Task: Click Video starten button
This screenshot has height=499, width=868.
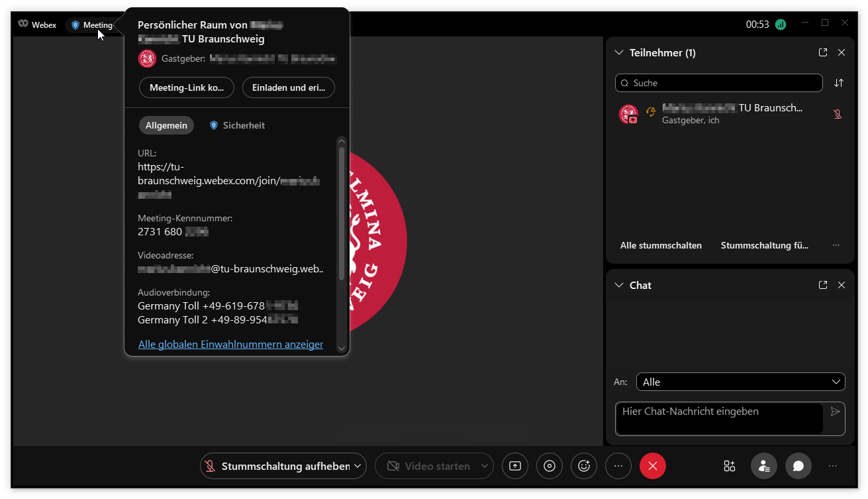Action: coord(428,466)
